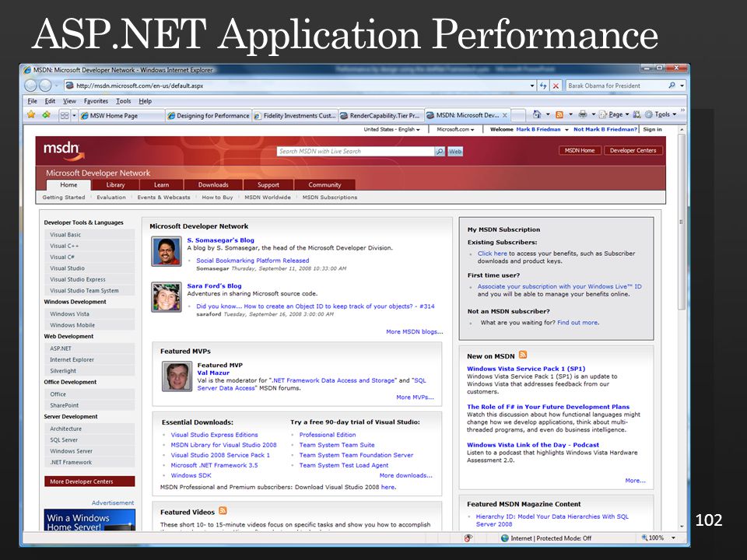Switch to the Designing for Performance tab
This screenshot has width=747, height=560.
tap(209, 115)
